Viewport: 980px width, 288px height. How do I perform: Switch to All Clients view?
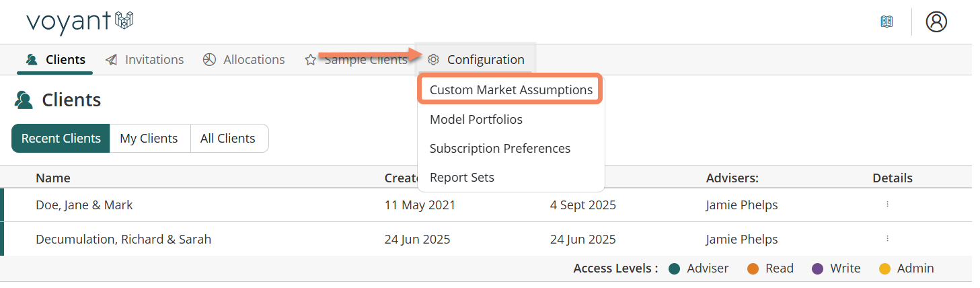(x=227, y=139)
